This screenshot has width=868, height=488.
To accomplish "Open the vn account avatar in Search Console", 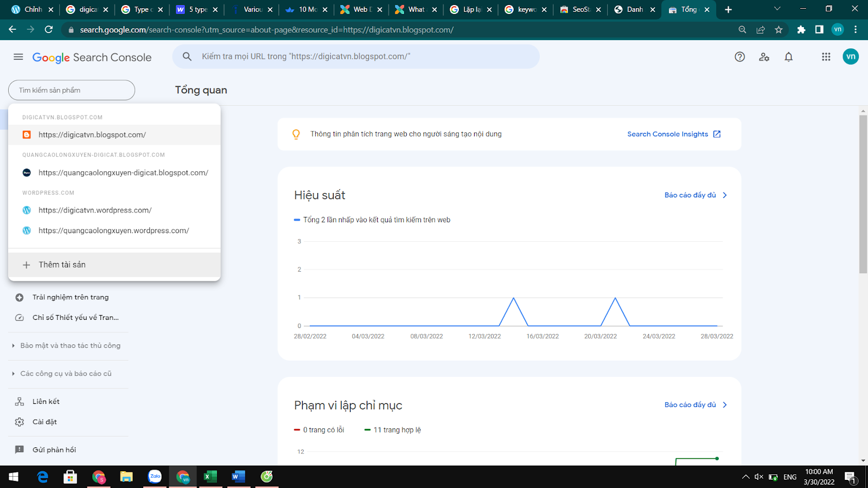I will (x=851, y=56).
